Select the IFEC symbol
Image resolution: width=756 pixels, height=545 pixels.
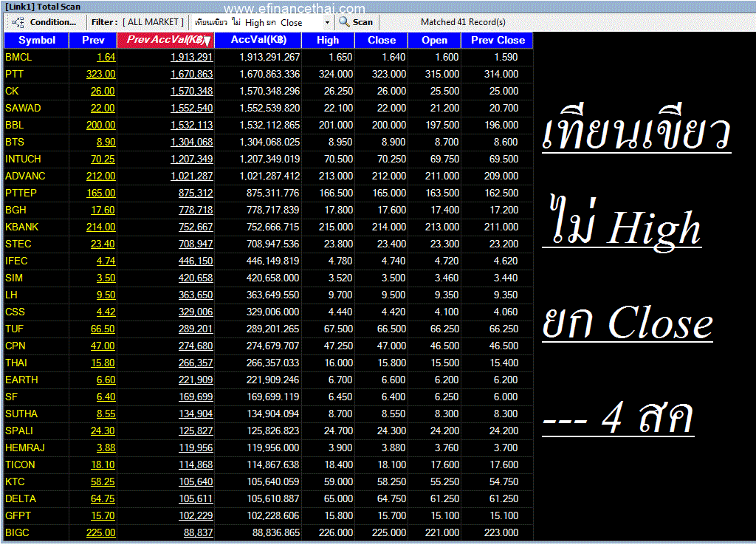pos(16,261)
